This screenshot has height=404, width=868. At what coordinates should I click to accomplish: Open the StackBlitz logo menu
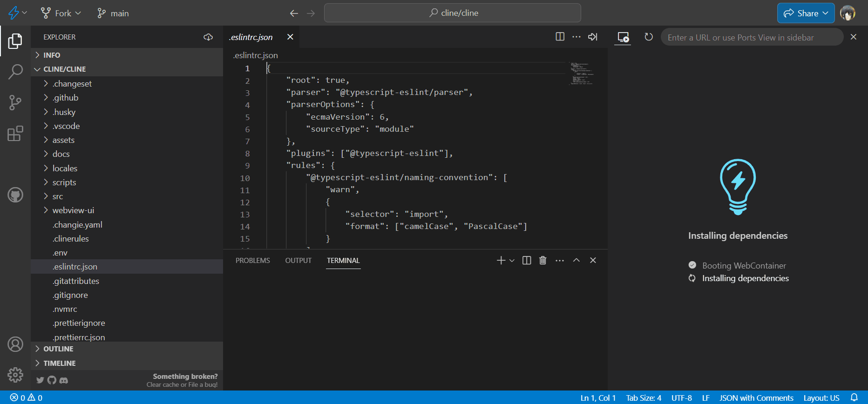[18, 13]
